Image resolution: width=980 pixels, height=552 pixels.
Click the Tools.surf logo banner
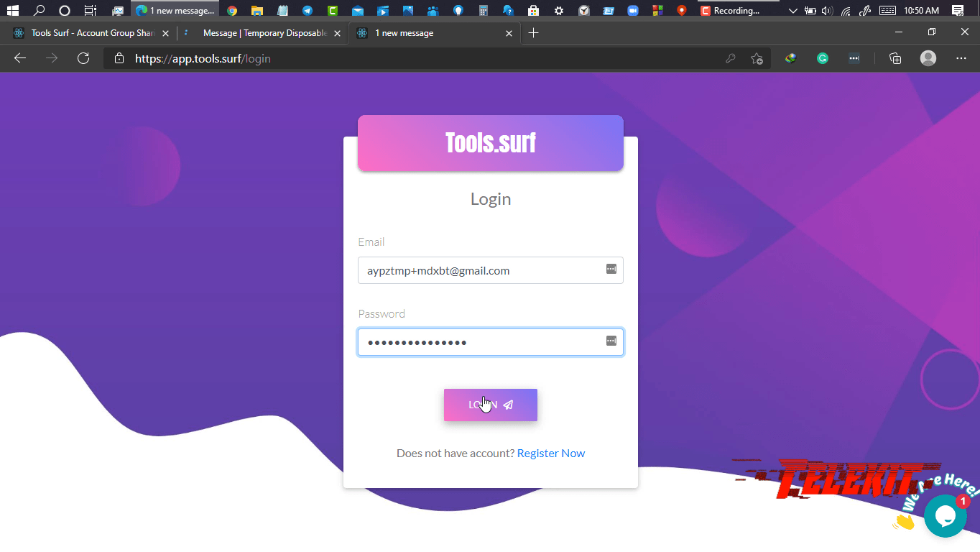pyautogui.click(x=490, y=143)
